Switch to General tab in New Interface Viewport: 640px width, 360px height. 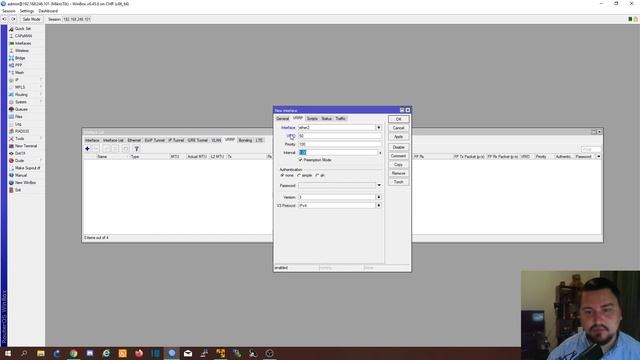coord(282,119)
